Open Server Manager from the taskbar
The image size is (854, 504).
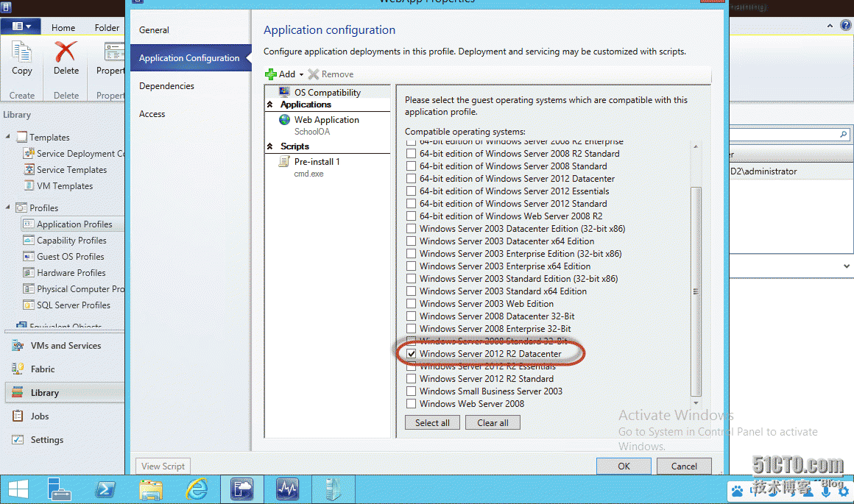click(x=59, y=489)
